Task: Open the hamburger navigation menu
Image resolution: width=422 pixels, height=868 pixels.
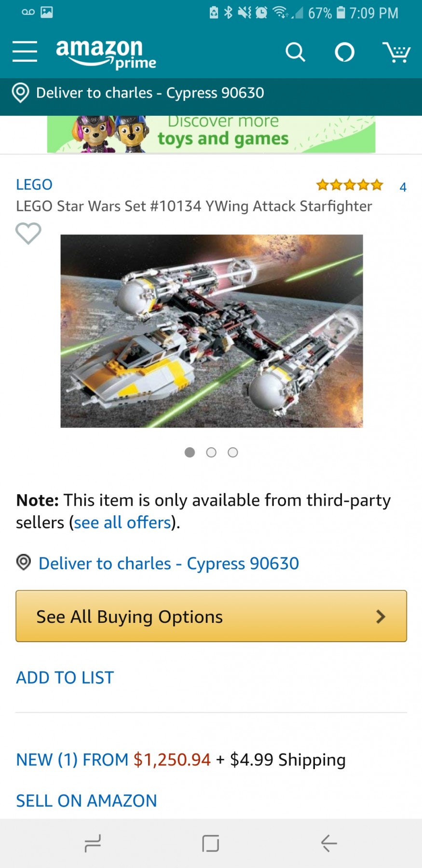Action: (25, 52)
